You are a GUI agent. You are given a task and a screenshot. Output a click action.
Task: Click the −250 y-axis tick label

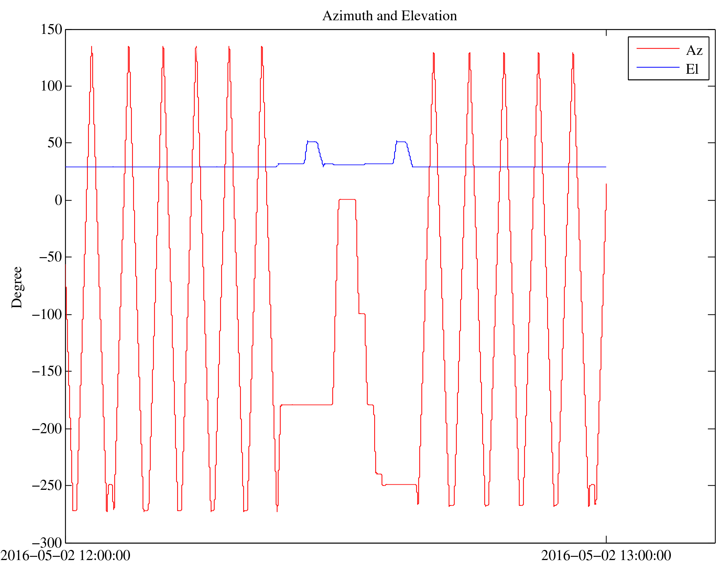(47, 486)
